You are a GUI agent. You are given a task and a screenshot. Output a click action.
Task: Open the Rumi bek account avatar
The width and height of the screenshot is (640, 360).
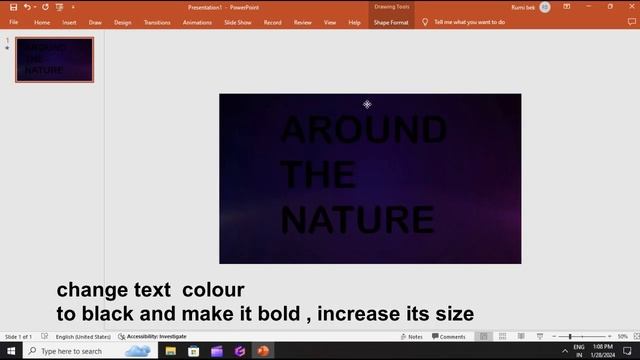point(545,7)
